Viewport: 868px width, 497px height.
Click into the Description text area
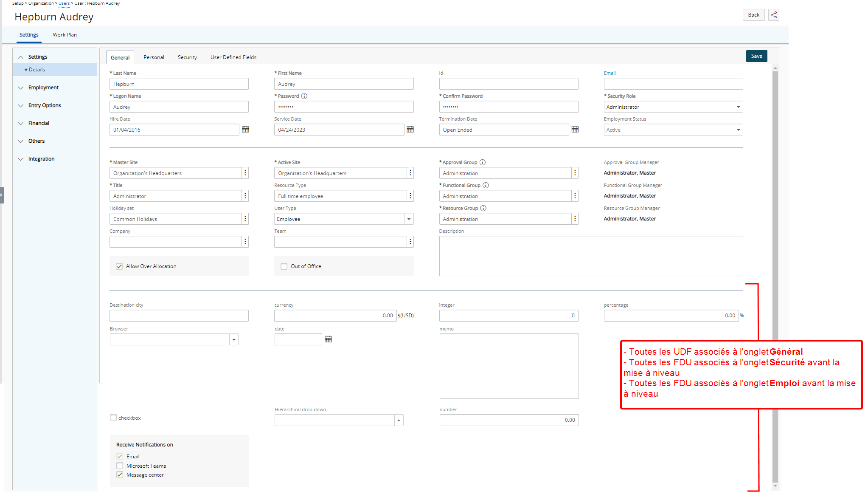(591, 256)
